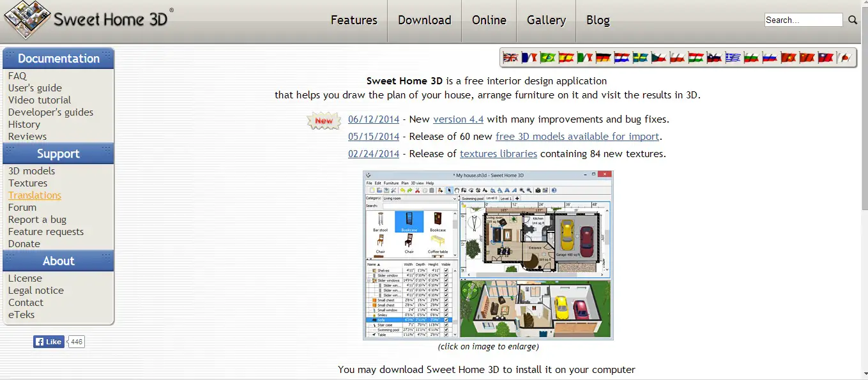The image size is (868, 380).
Task: Select the Japanese flag language icon
Action: 844,58
